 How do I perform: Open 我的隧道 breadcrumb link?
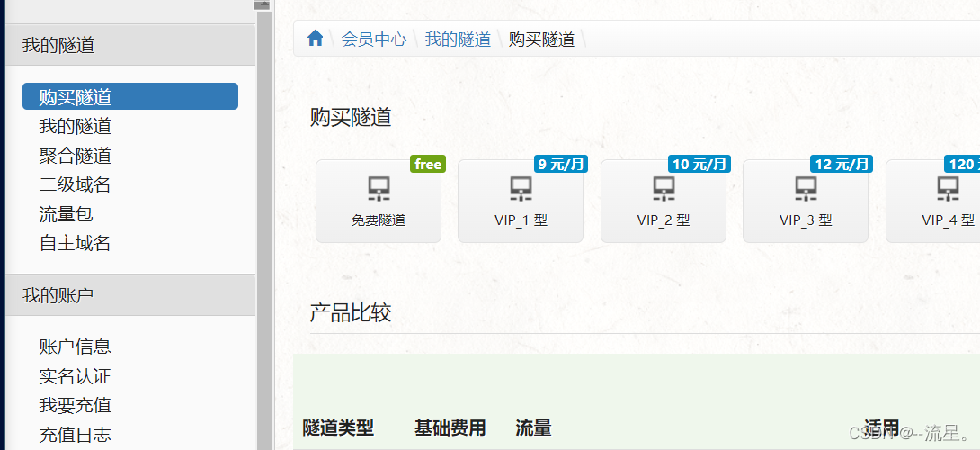[459, 40]
